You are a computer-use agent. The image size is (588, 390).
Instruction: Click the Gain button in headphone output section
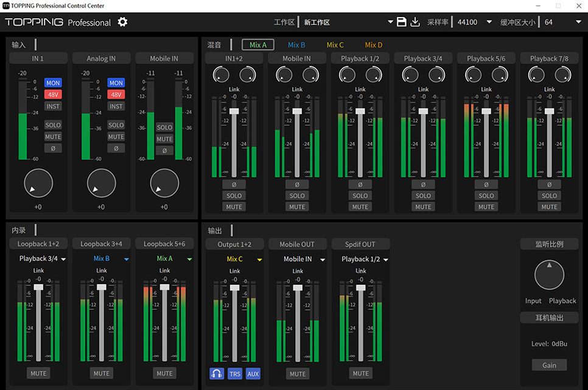coord(549,365)
